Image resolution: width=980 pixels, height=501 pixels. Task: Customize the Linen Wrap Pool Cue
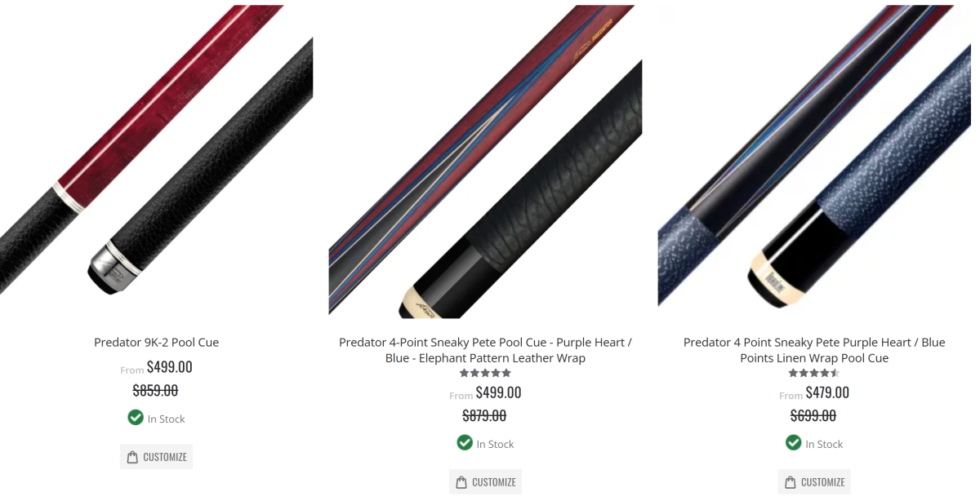pyautogui.click(x=814, y=482)
